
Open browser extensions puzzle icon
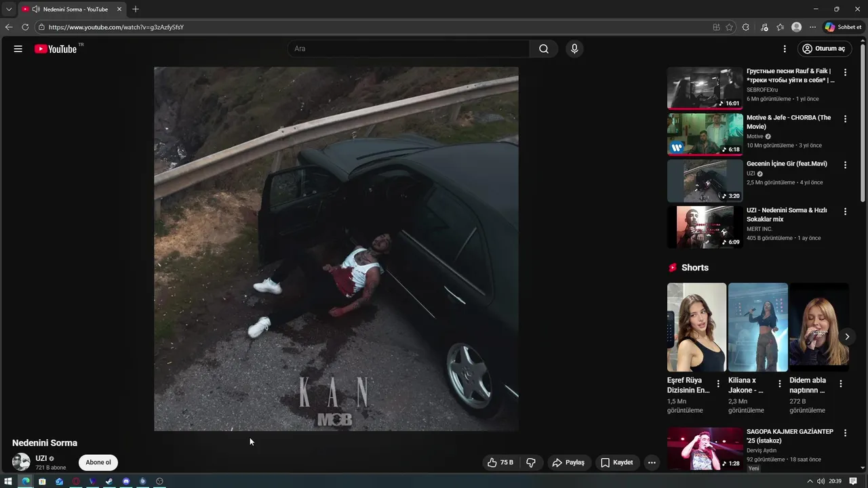pos(746,27)
